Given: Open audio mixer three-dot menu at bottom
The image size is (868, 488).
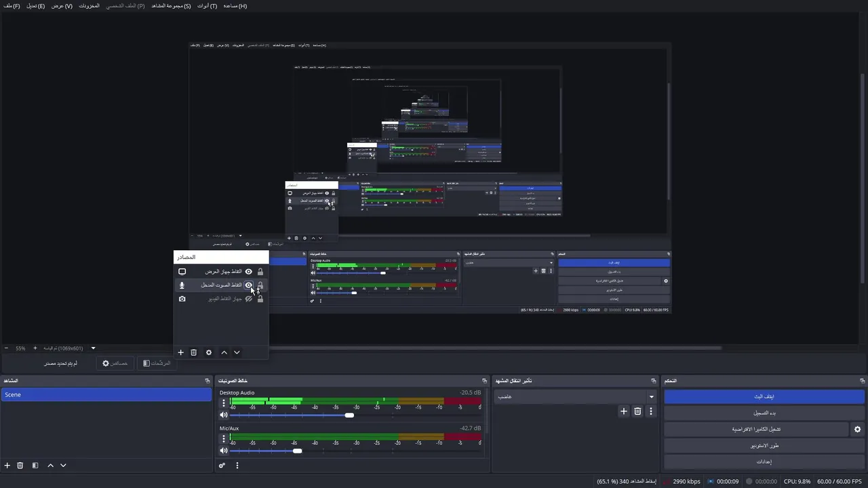Looking at the screenshot, I should click(237, 466).
